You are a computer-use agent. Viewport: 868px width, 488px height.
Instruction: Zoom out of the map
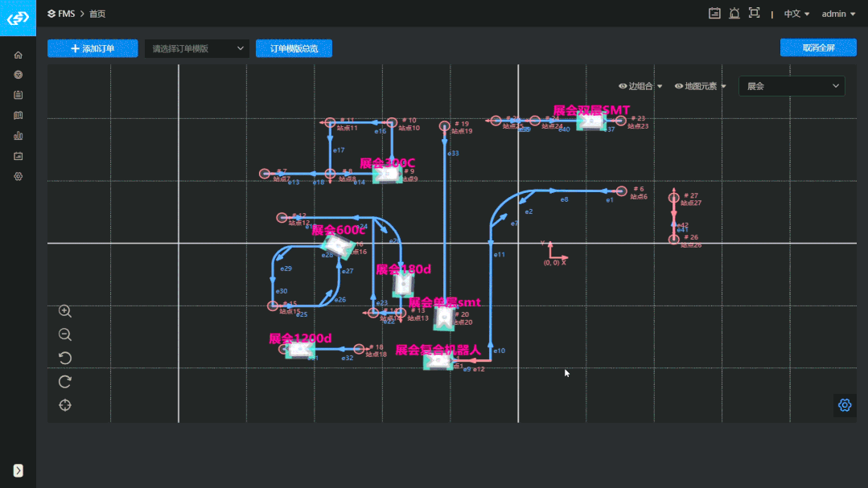[65, 334]
